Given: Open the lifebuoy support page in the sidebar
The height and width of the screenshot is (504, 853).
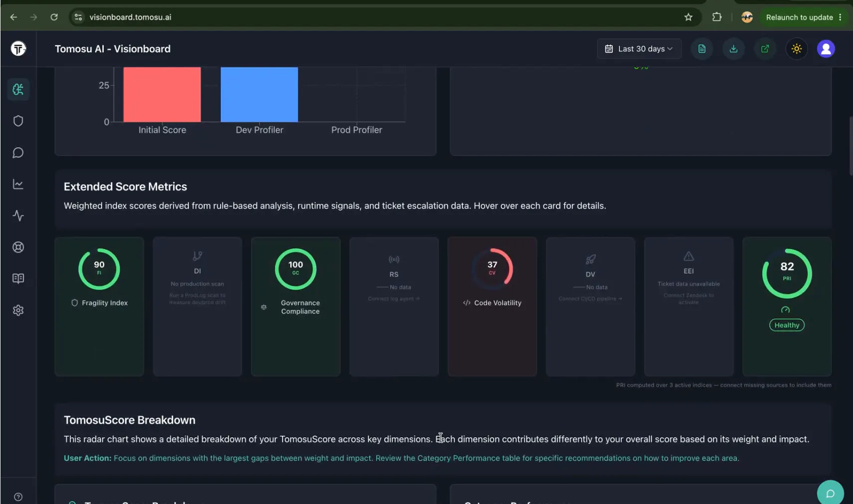Looking at the screenshot, I should (x=18, y=247).
